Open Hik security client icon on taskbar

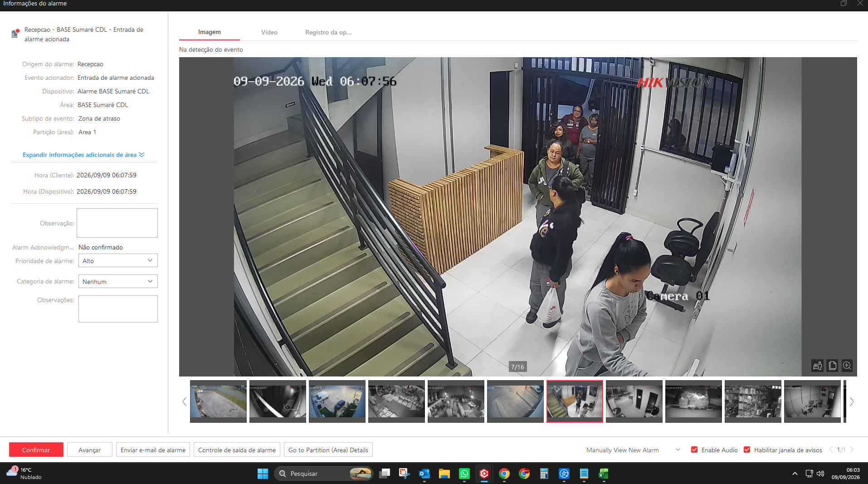[x=484, y=474]
